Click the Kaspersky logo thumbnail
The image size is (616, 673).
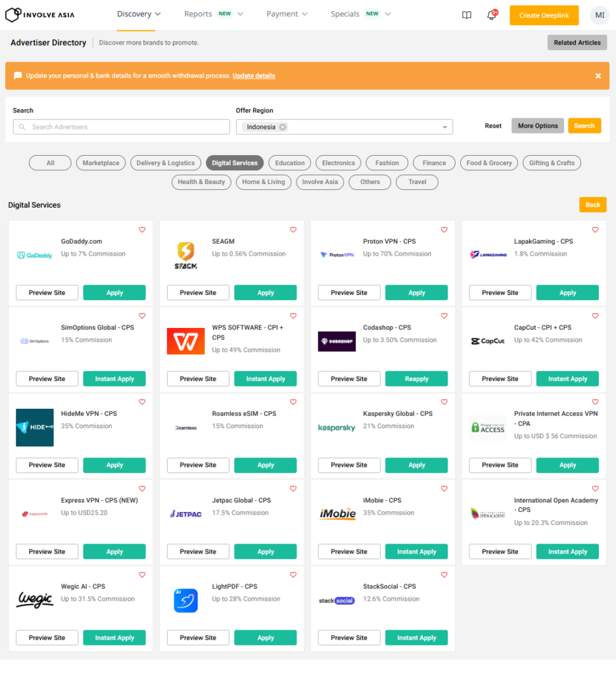pos(337,428)
